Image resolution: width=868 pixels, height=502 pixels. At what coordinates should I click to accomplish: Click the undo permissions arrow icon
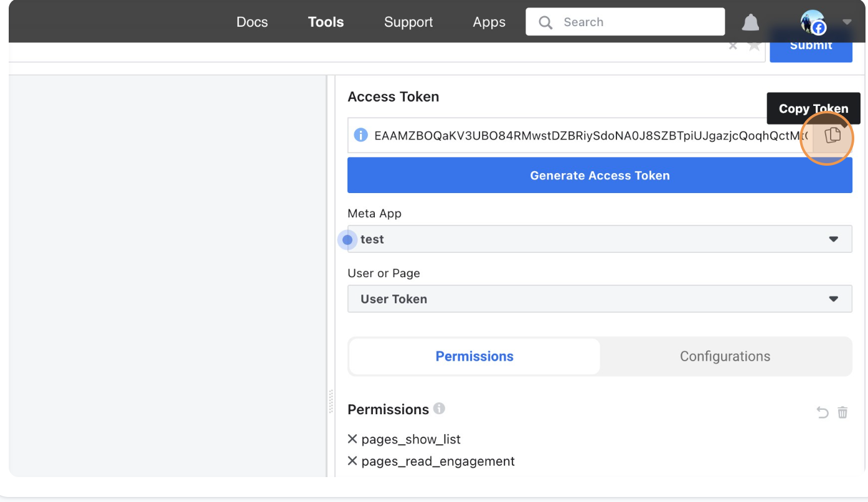point(823,412)
